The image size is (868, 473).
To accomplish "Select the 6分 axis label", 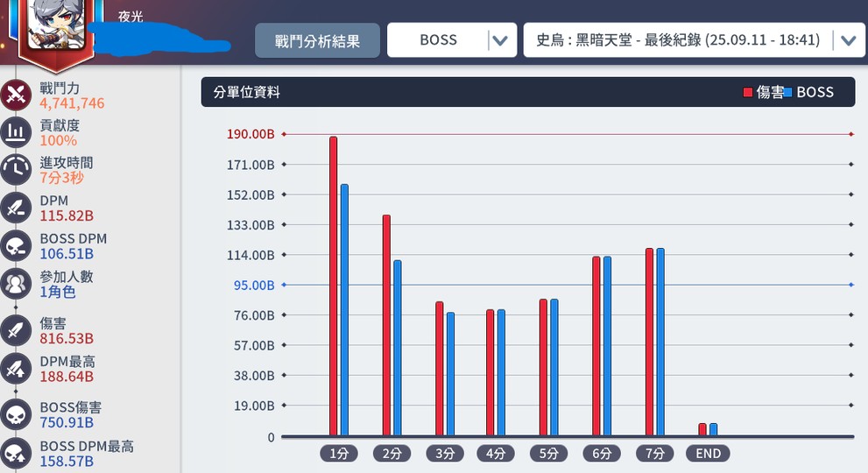I will [x=602, y=454].
